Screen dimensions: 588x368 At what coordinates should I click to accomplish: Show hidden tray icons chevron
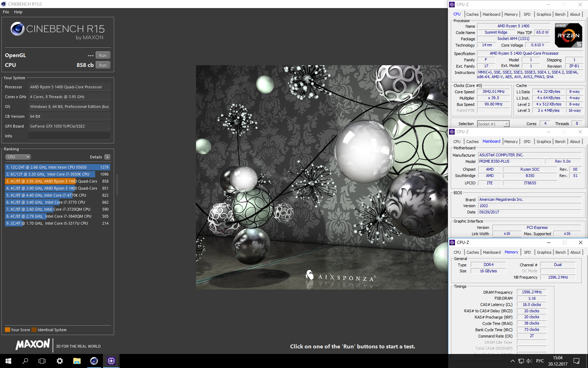[512, 361]
